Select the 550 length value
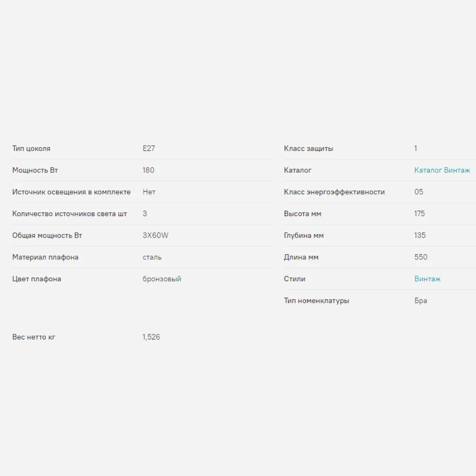The height and width of the screenshot is (476, 476). 421,258
